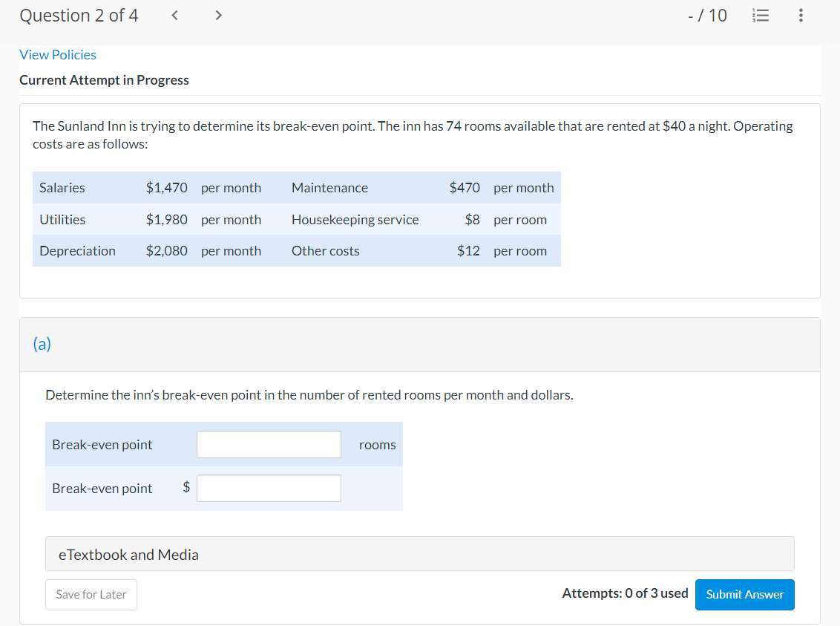Click the Current Attempt in Progress heading
The height and width of the screenshot is (626, 840).
click(x=104, y=80)
